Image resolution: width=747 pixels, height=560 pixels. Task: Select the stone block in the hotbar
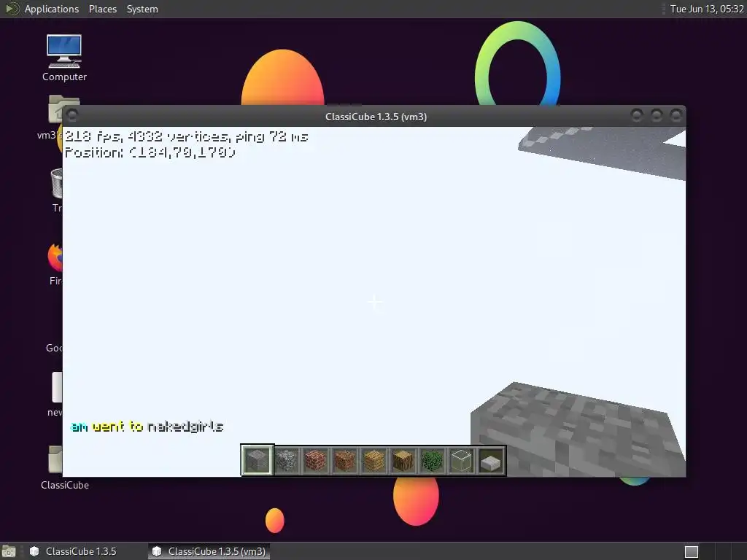point(258,460)
